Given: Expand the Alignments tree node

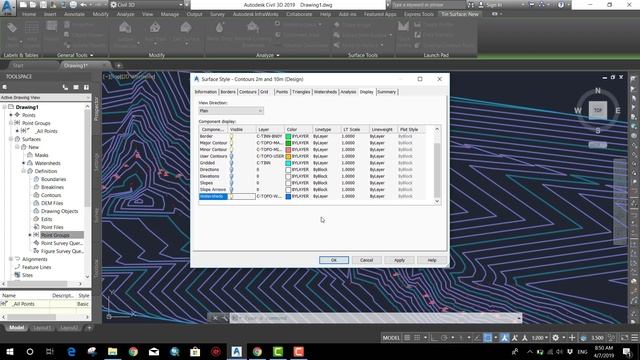Looking at the screenshot, I should tap(11, 259).
